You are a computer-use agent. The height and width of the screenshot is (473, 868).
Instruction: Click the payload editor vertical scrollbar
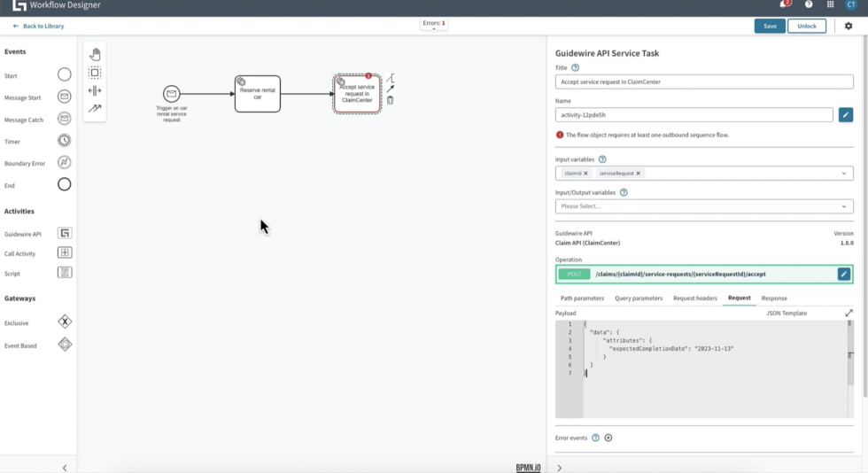(850, 354)
